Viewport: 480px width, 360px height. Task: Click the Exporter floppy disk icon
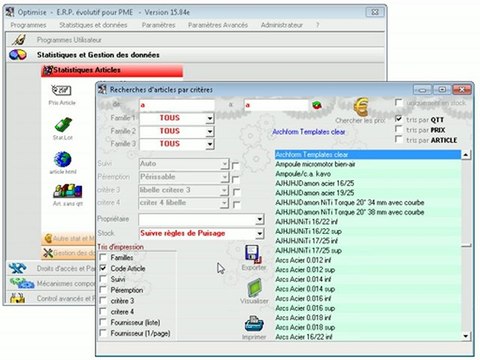pyautogui.click(x=253, y=255)
